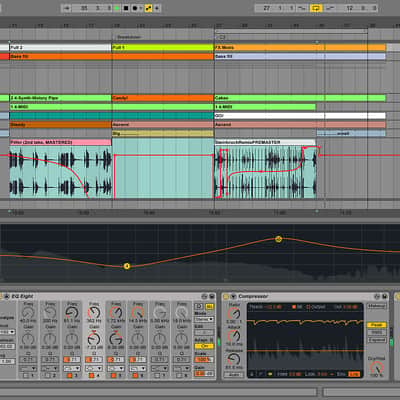This screenshot has height=400, width=400.
Task: Click the Breakdown locator marker
Action: [129, 37]
